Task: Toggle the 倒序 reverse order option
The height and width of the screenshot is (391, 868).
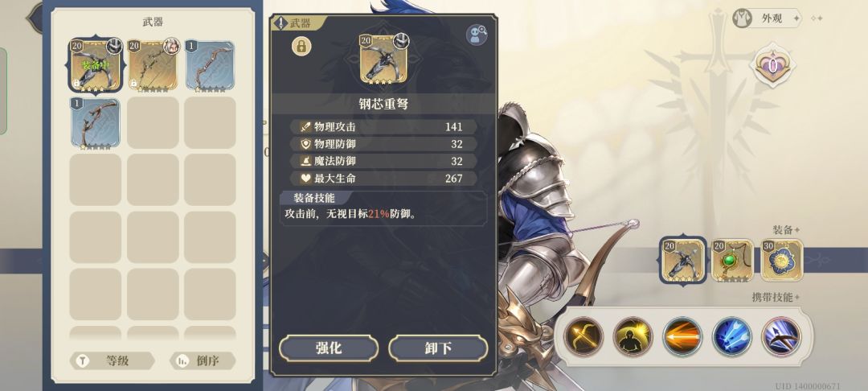Action: pos(202,361)
